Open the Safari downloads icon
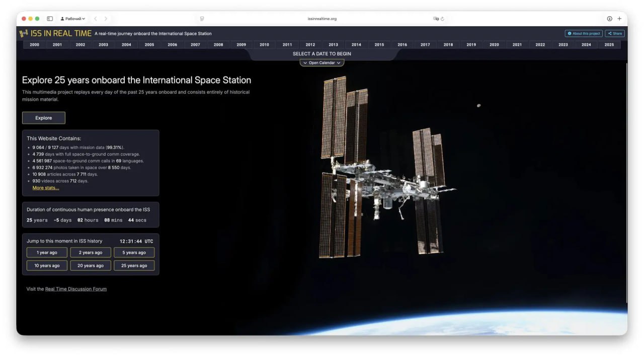Viewport: 644px width, 357px height. pos(609,19)
